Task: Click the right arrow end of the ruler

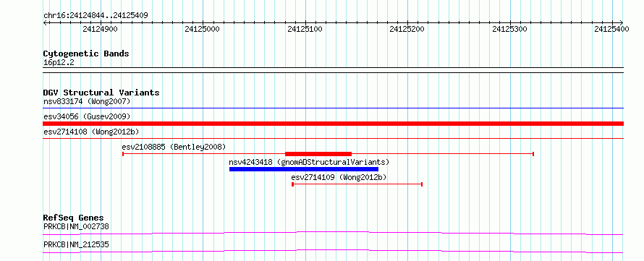Action: coord(622,22)
